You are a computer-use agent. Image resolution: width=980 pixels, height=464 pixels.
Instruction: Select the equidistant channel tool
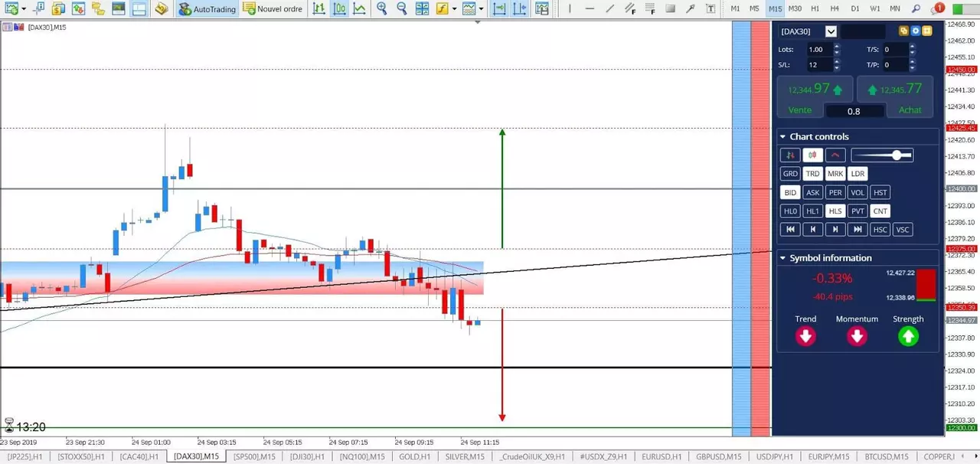coord(630,9)
